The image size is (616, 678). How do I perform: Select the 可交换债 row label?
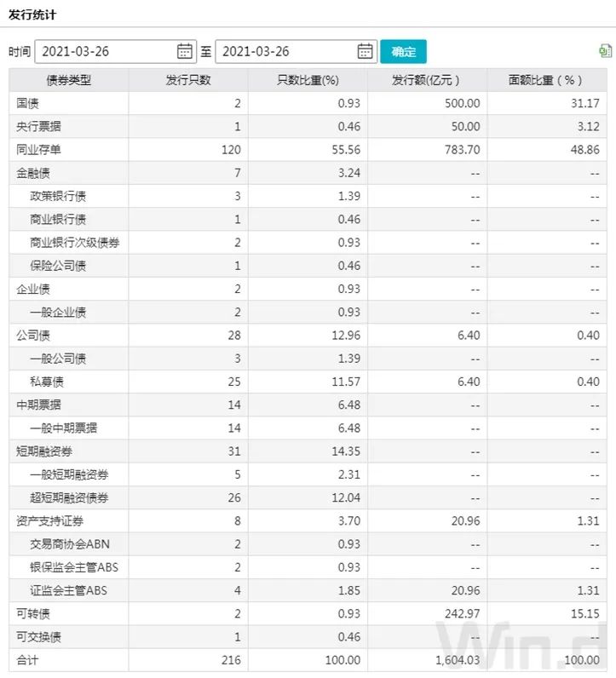coord(38,637)
